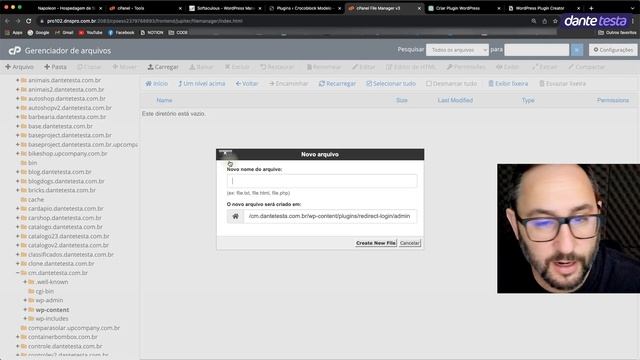Select comparasolar.upcompany.com.br folder
This screenshot has width=640, height=360.
click(x=74, y=328)
